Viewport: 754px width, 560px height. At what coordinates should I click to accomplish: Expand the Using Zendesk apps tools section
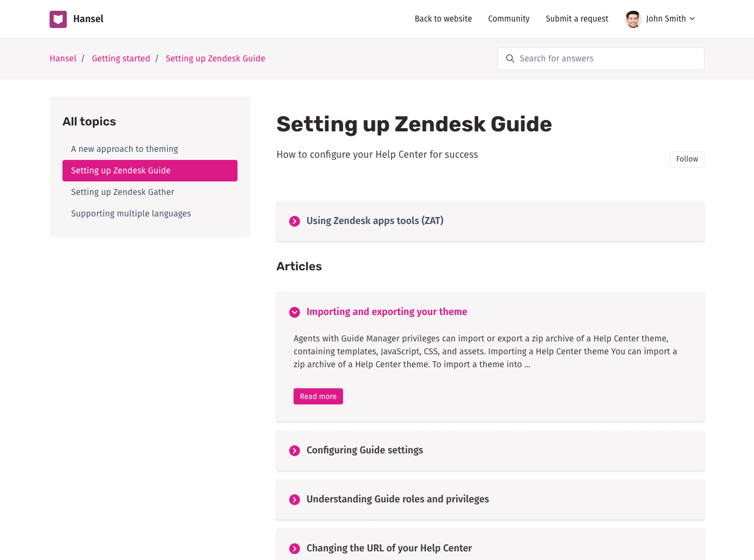295,221
